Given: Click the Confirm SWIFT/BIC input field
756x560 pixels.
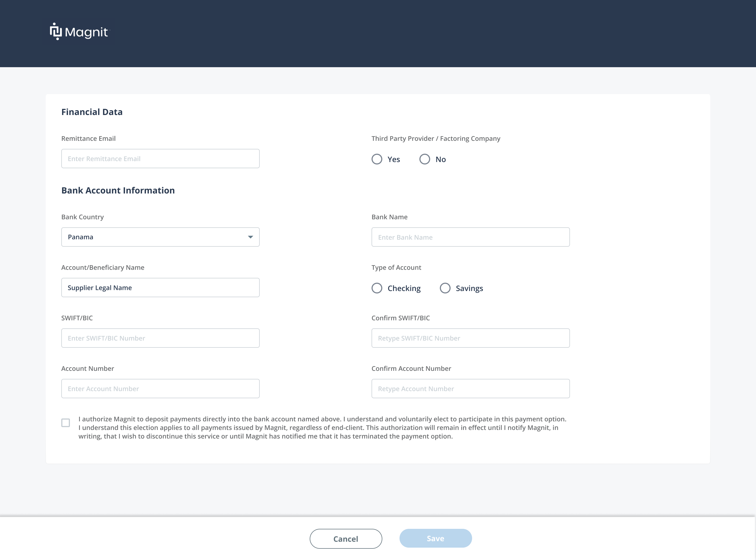Looking at the screenshot, I should point(470,338).
